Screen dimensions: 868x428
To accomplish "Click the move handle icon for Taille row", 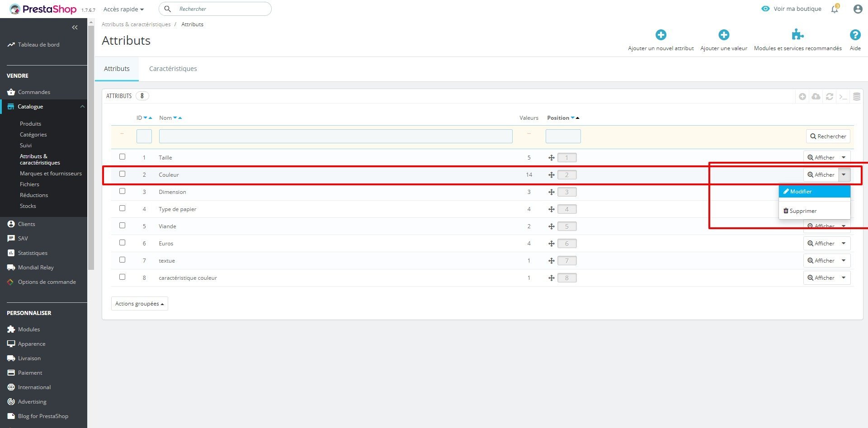I will click(x=552, y=158).
